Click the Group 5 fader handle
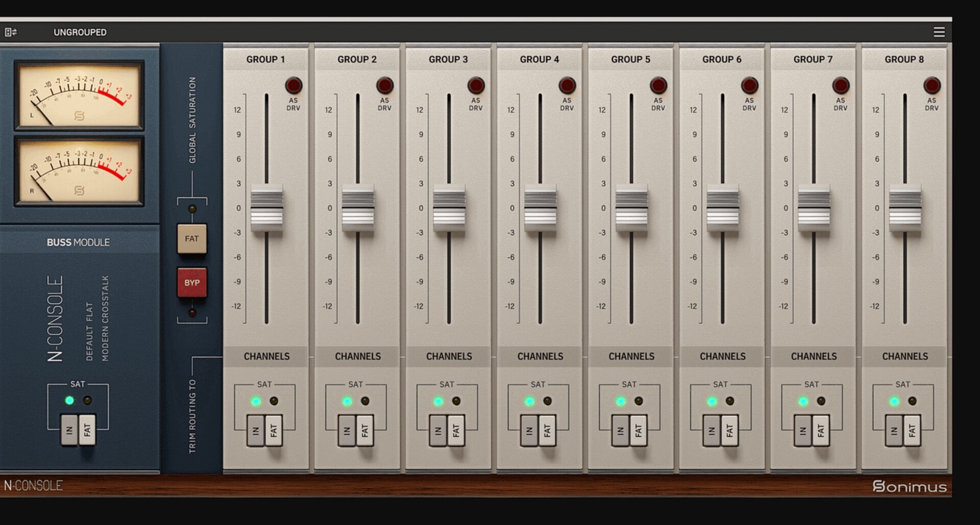This screenshot has height=525, width=980. [x=631, y=208]
